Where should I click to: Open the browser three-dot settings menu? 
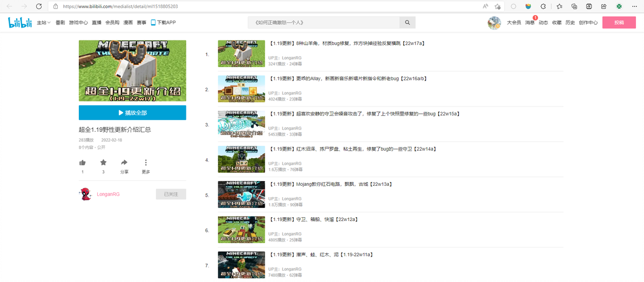pyautogui.click(x=635, y=6)
